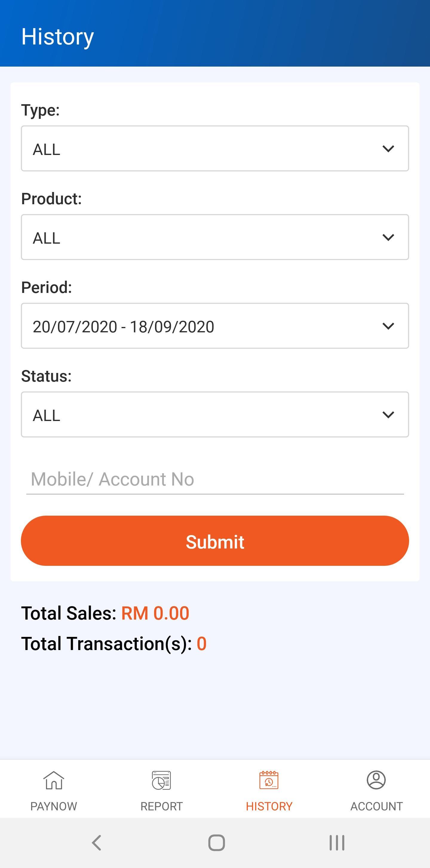
Task: Expand the Status dropdown
Action: [215, 414]
